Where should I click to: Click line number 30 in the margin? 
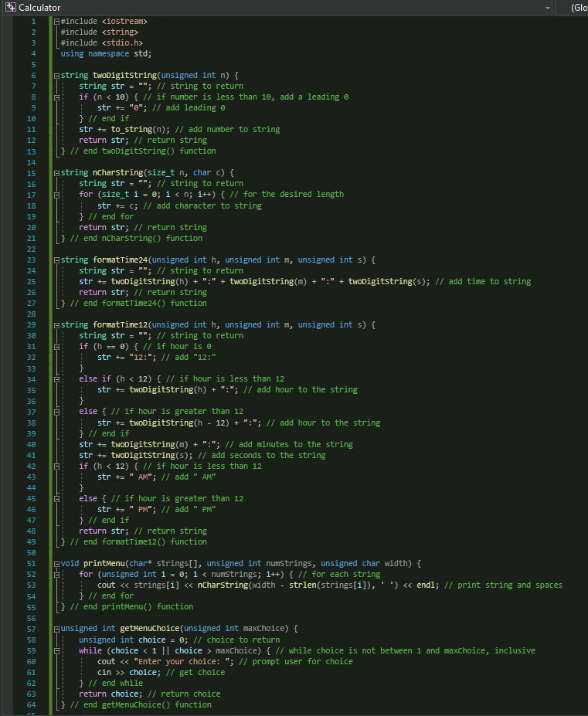(x=31, y=335)
